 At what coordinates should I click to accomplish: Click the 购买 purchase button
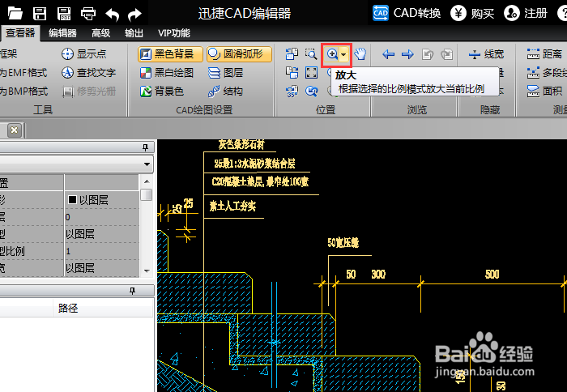[x=472, y=14]
